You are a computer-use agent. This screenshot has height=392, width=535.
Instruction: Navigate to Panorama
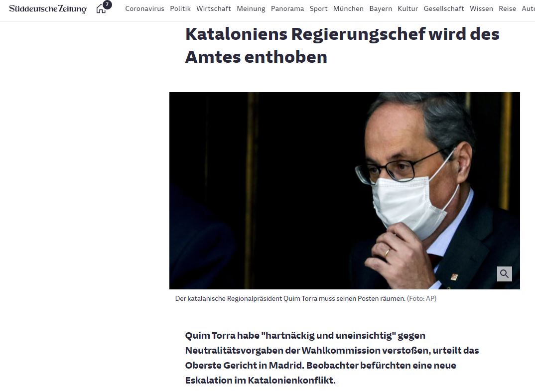click(x=287, y=8)
